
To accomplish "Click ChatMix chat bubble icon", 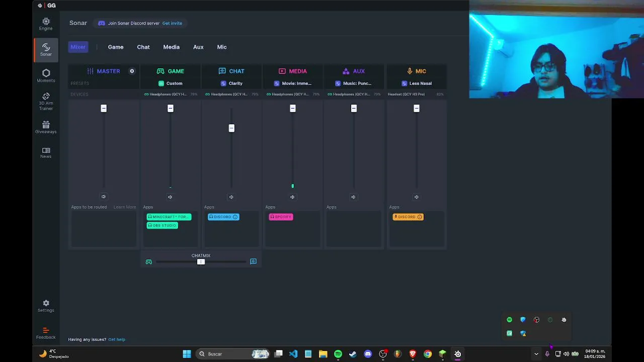I will (x=253, y=261).
